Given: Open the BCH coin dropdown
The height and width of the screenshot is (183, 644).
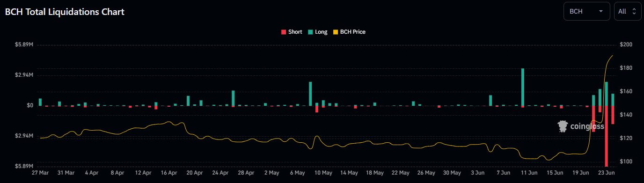Looking at the screenshot, I should click(x=587, y=11).
